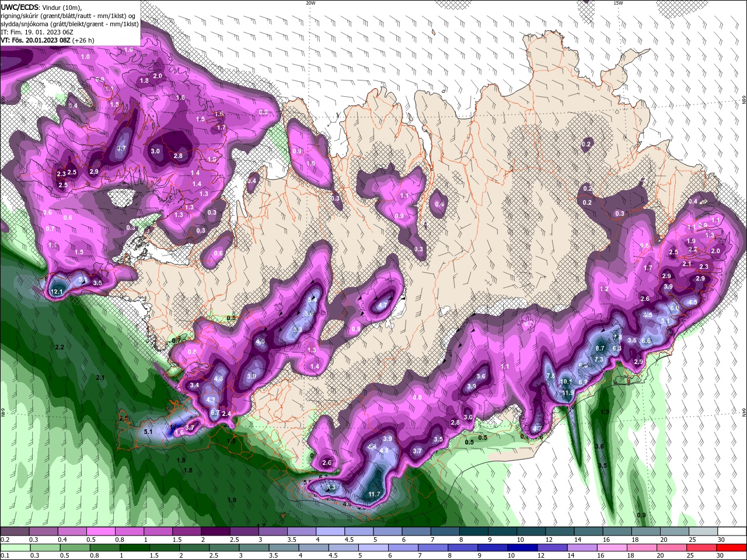
Task: Pick the first pale green rain legend swatch
Action: [15, 548]
